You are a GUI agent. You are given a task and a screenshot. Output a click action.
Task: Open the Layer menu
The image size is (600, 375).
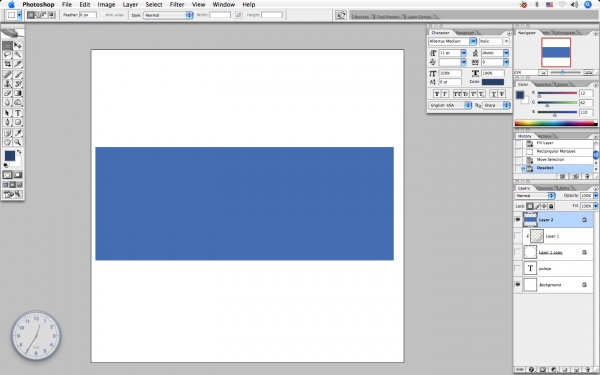pos(130,5)
